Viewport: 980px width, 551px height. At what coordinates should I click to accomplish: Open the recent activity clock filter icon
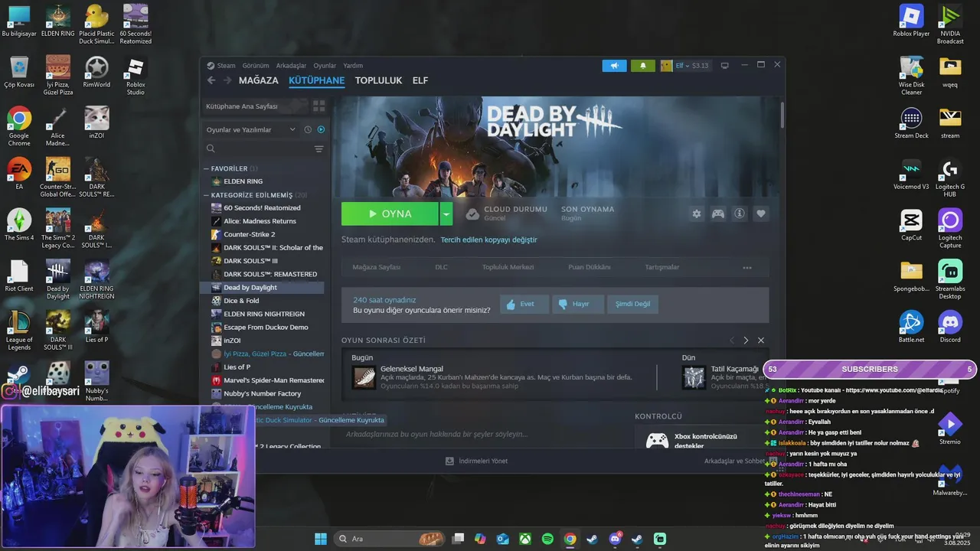click(x=308, y=129)
